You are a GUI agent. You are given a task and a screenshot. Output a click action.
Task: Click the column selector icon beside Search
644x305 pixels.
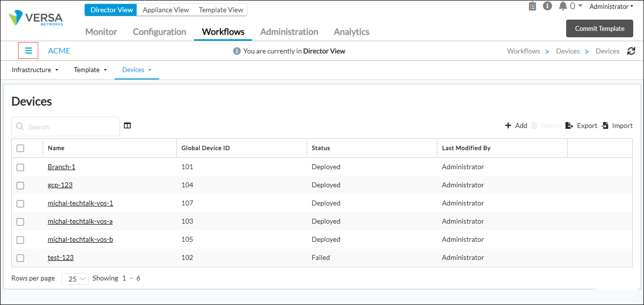[127, 126]
